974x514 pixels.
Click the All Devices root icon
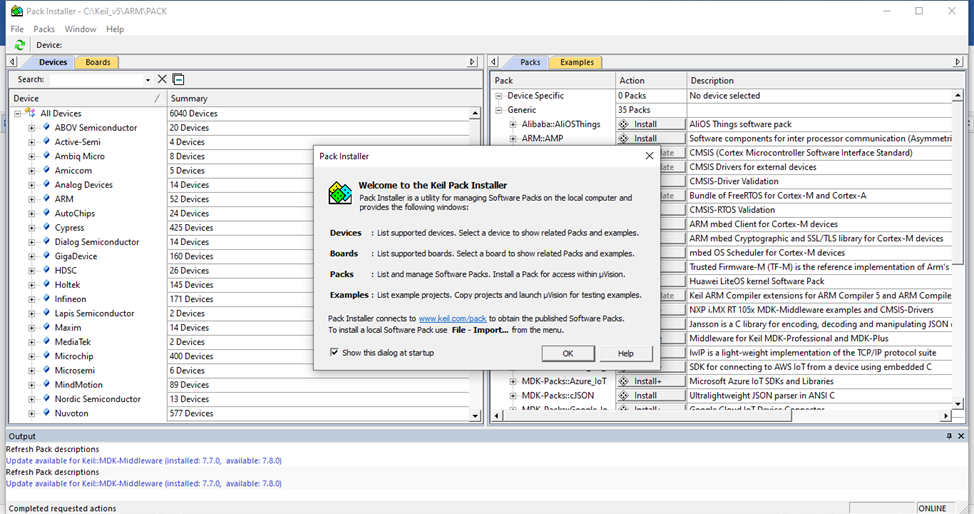(30, 112)
